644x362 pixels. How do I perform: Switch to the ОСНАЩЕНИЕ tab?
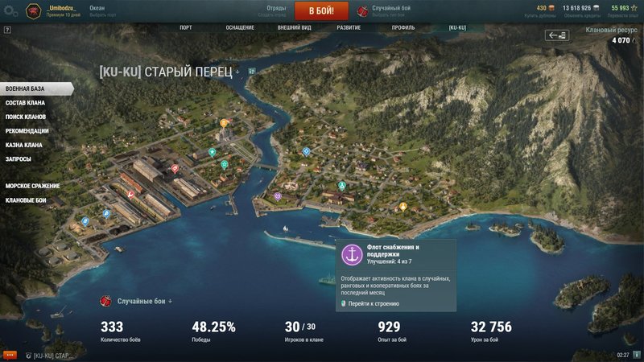[240, 28]
